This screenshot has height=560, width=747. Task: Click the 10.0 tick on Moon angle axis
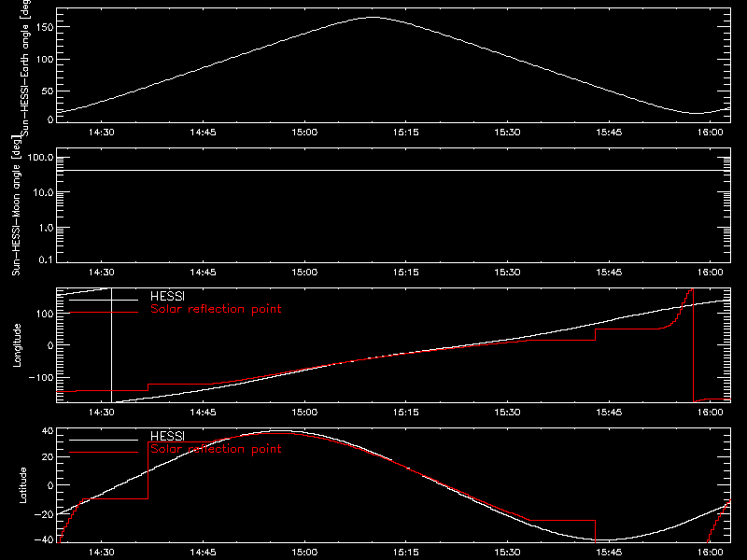[43, 193]
